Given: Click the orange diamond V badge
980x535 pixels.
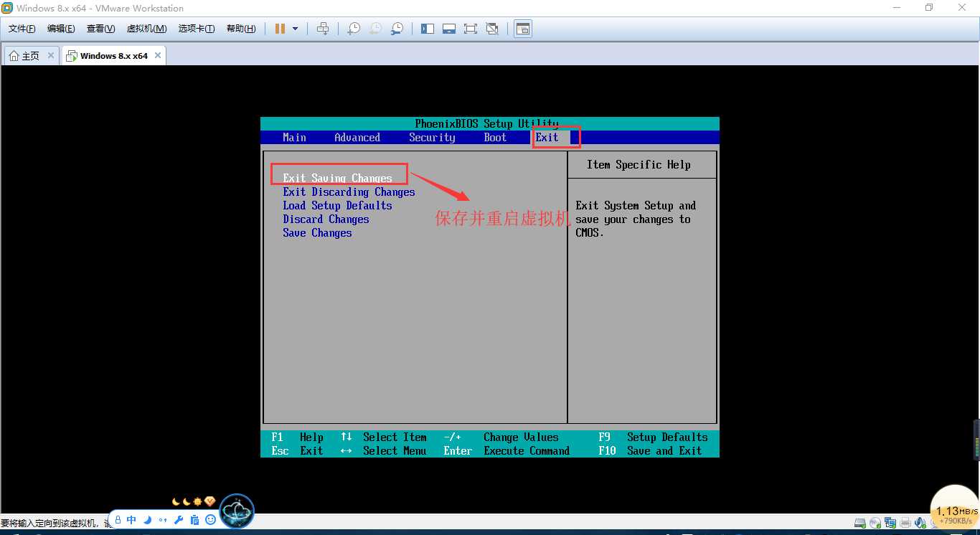Looking at the screenshot, I should 209,501.
